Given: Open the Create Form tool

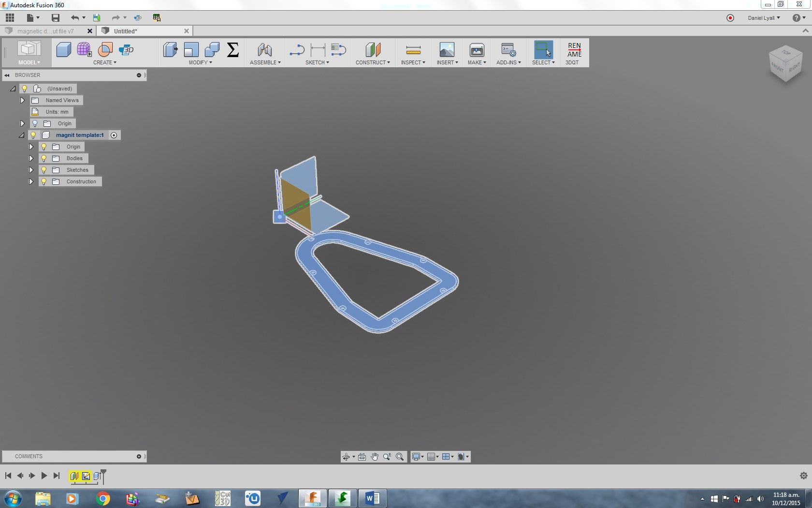Looking at the screenshot, I should tap(84, 50).
